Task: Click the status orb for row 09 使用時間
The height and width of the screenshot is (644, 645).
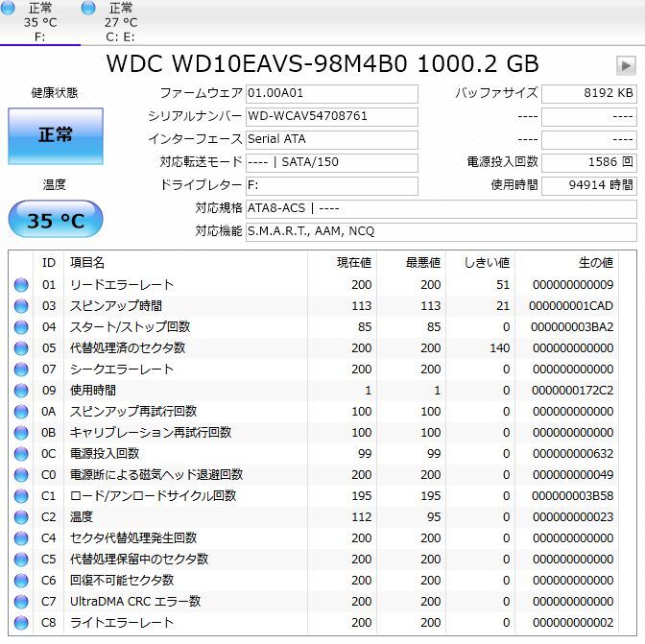Action: pyautogui.click(x=21, y=391)
